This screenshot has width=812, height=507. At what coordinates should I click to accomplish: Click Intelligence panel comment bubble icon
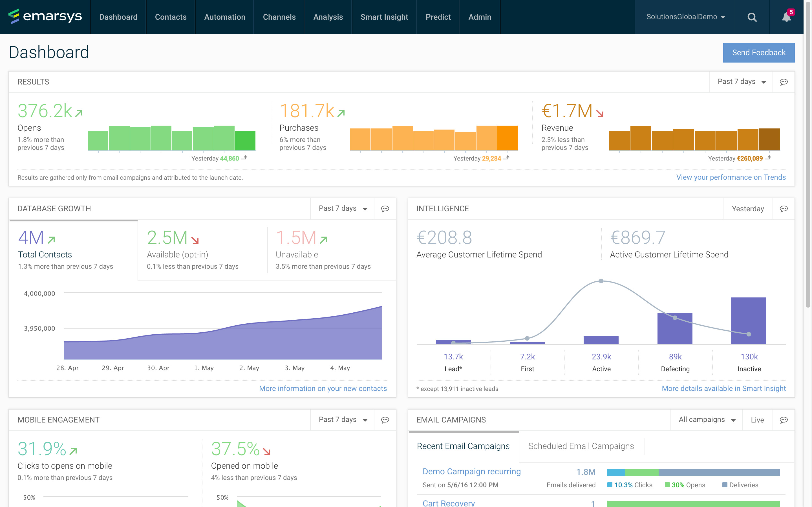click(784, 209)
